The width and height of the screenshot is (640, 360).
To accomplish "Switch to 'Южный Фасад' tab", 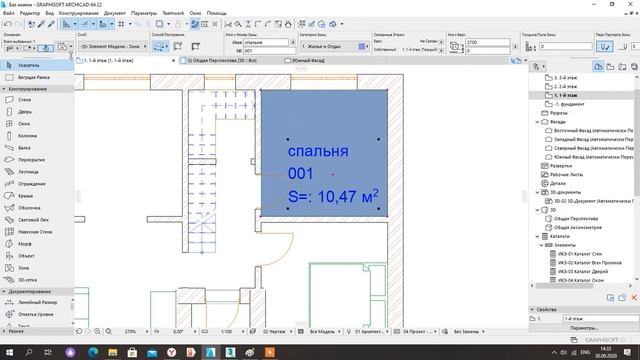I will click(x=308, y=60).
